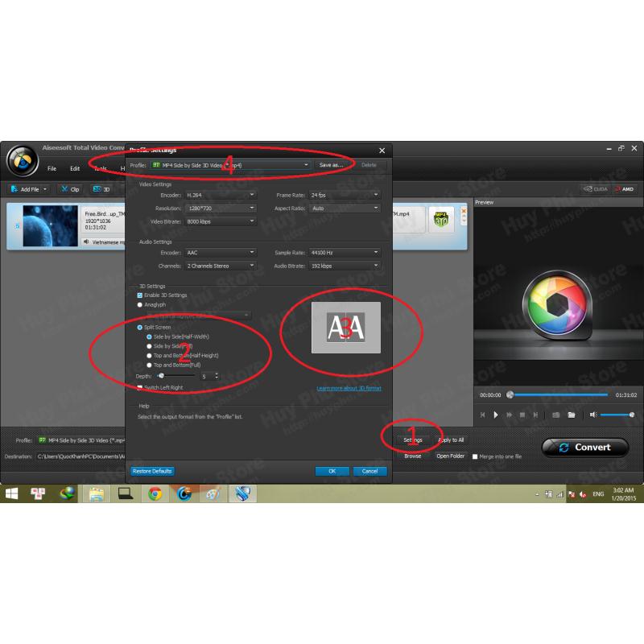The width and height of the screenshot is (644, 644).
Task: Toggle CUDA acceleration icon
Action: [596, 189]
